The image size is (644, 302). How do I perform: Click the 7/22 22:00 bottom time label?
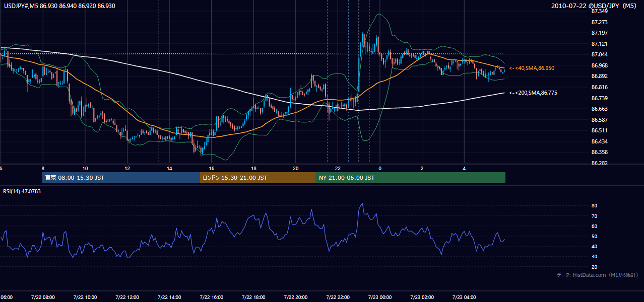tap(338, 297)
